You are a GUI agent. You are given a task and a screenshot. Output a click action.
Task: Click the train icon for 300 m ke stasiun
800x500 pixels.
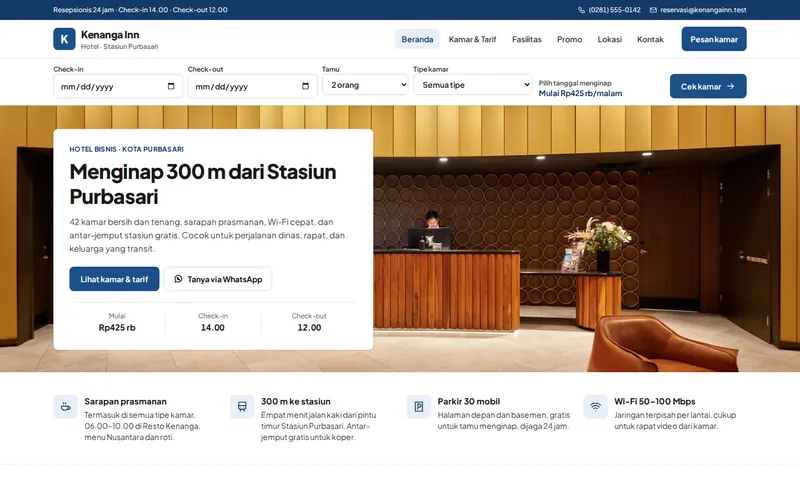click(242, 407)
